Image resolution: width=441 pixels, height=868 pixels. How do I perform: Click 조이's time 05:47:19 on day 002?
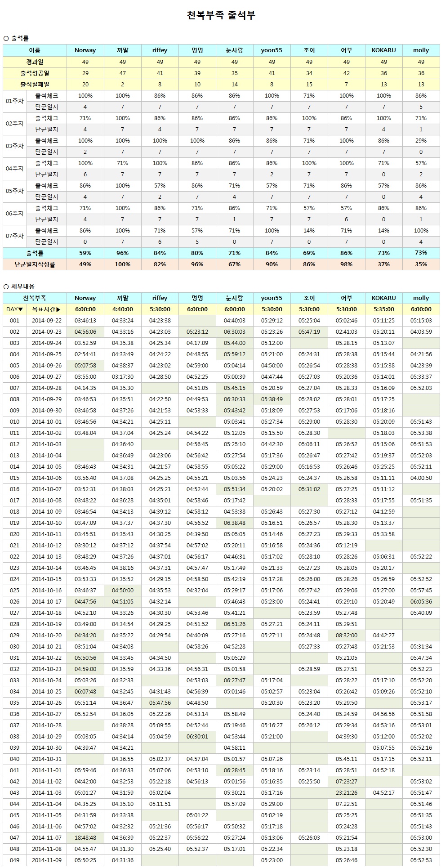point(309,332)
